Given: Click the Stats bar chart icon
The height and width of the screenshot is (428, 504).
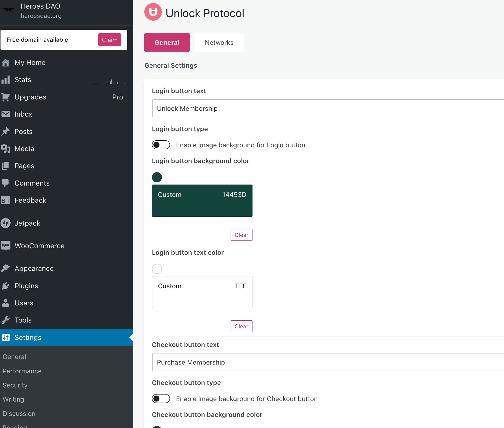Looking at the screenshot, I should [6, 80].
